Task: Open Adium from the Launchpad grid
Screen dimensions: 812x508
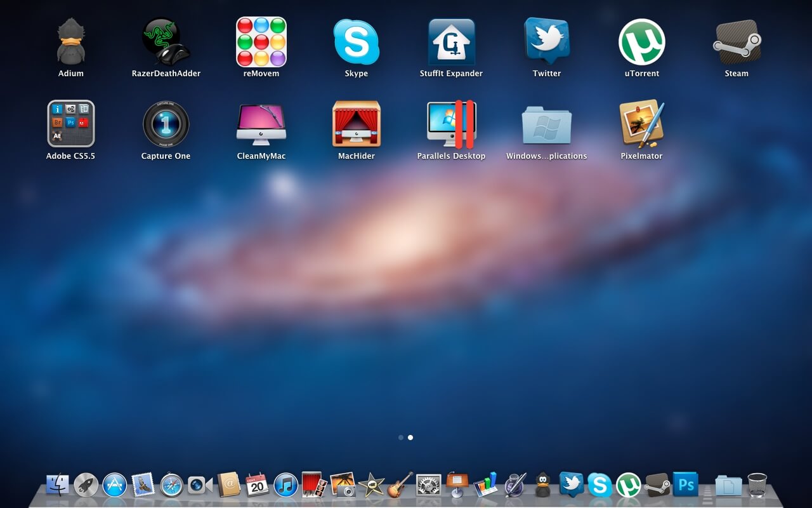Action: (x=71, y=42)
